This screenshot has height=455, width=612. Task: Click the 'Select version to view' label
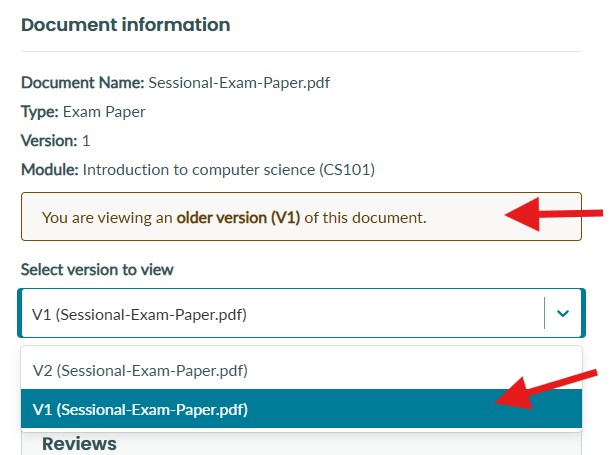point(97,270)
